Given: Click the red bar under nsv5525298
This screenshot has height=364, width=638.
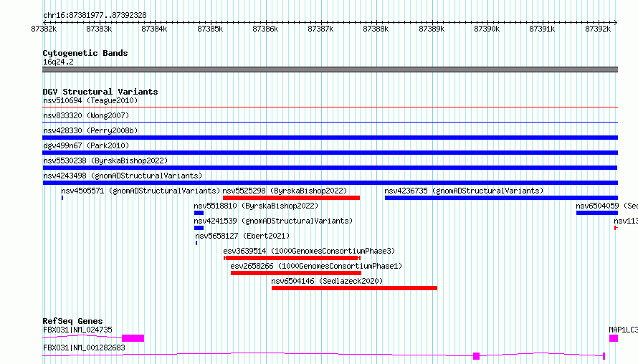Looking at the screenshot, I should click(x=291, y=198).
